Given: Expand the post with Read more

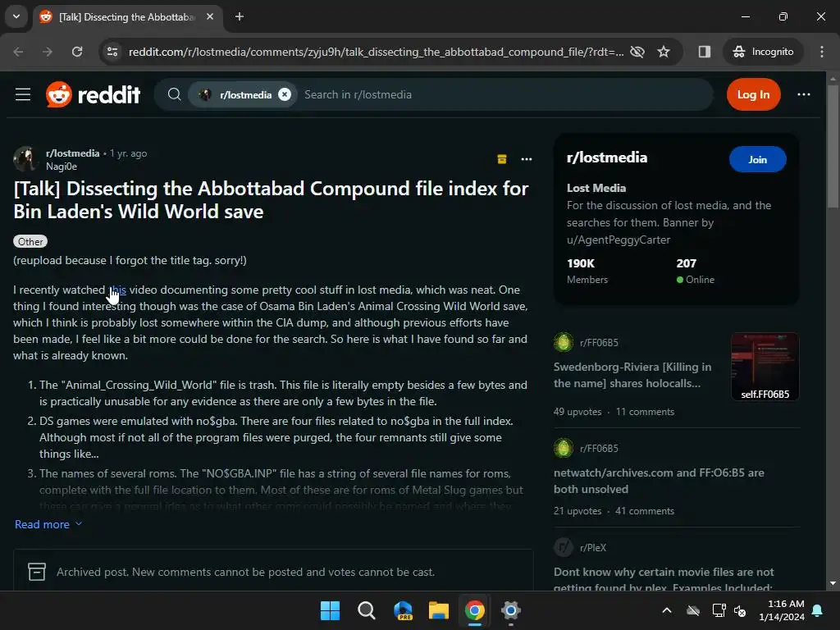Looking at the screenshot, I should [48, 524].
